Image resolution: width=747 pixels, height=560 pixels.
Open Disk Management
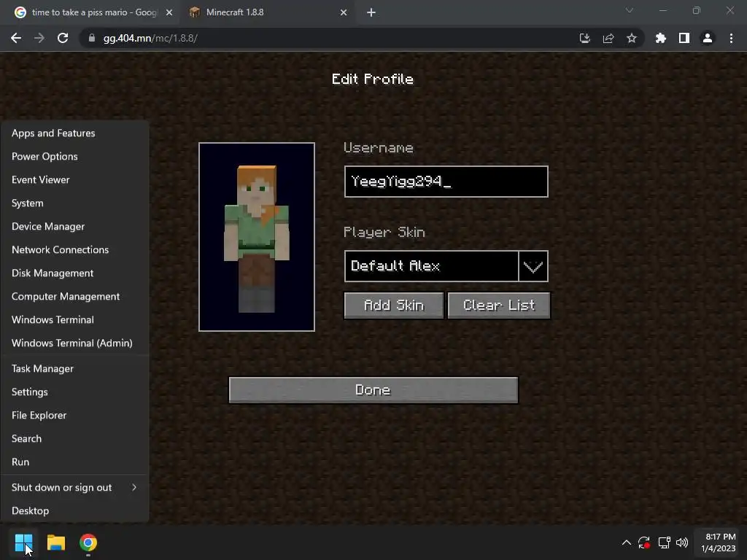[x=75, y=273]
